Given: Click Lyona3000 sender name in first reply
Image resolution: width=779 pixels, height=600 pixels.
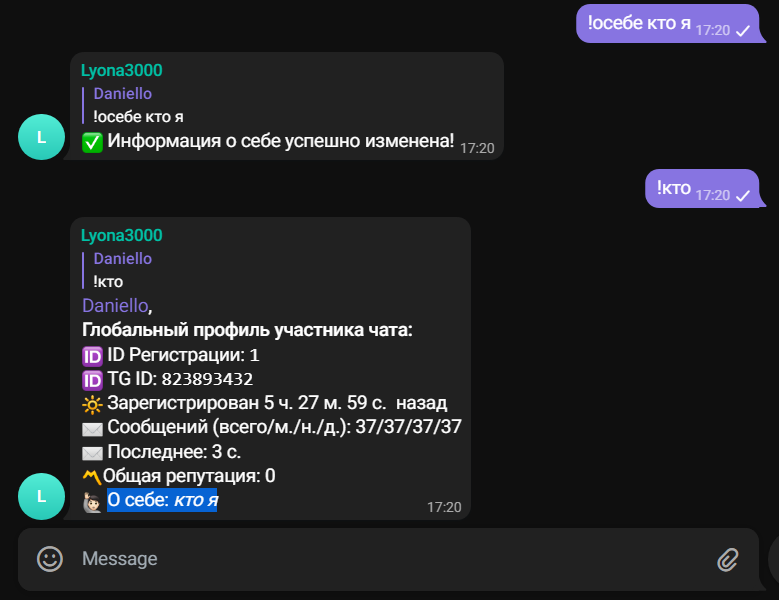Looking at the screenshot, I should 121,70.
